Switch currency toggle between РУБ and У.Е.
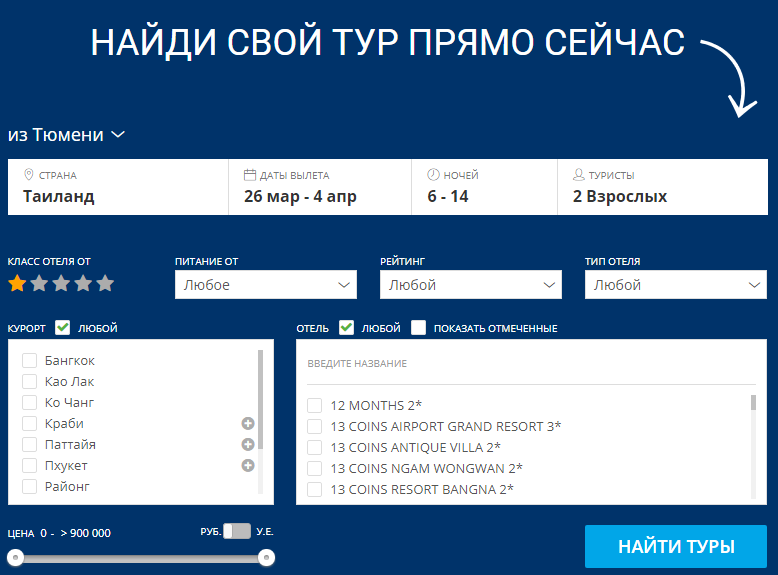778x575 pixels. [x=237, y=531]
